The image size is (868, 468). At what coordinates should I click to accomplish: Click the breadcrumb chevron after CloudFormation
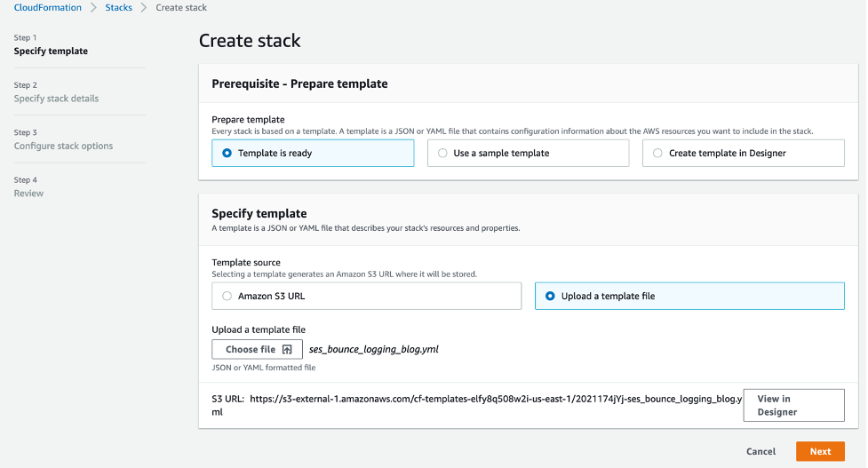point(93,8)
